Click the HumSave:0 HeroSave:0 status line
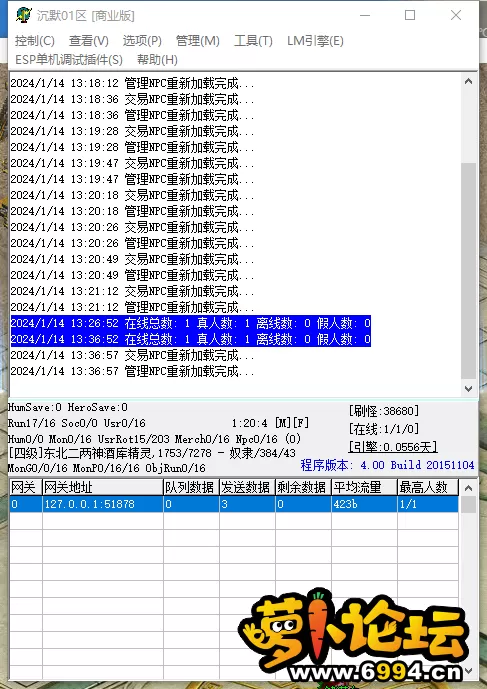 pyautogui.click(x=68, y=407)
